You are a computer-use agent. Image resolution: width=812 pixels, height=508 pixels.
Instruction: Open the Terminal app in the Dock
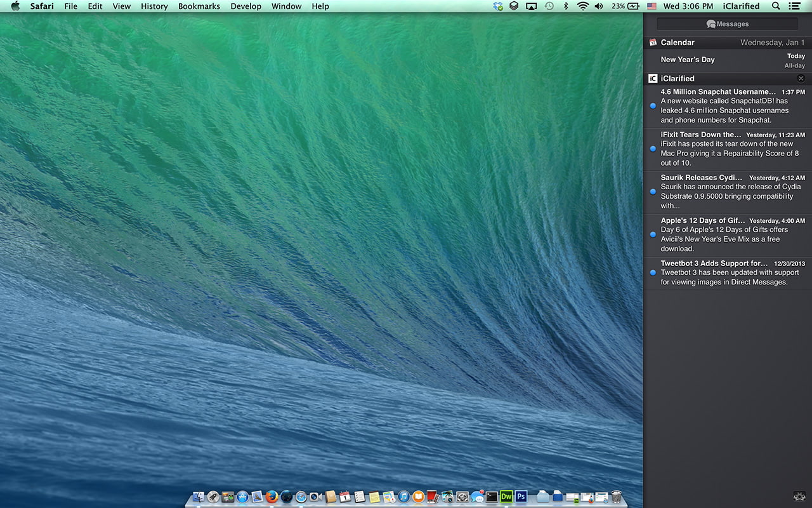(492, 497)
